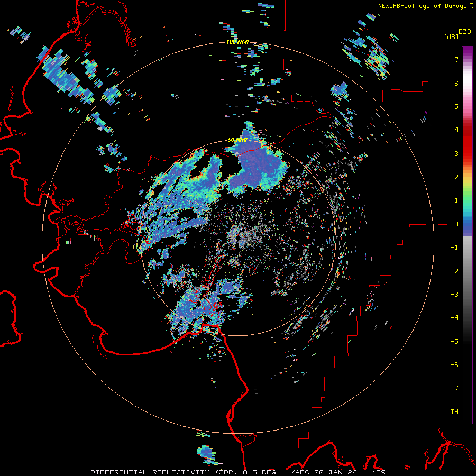The image size is (476, 476).
Task: Click legend value -3
Action: 454,295
